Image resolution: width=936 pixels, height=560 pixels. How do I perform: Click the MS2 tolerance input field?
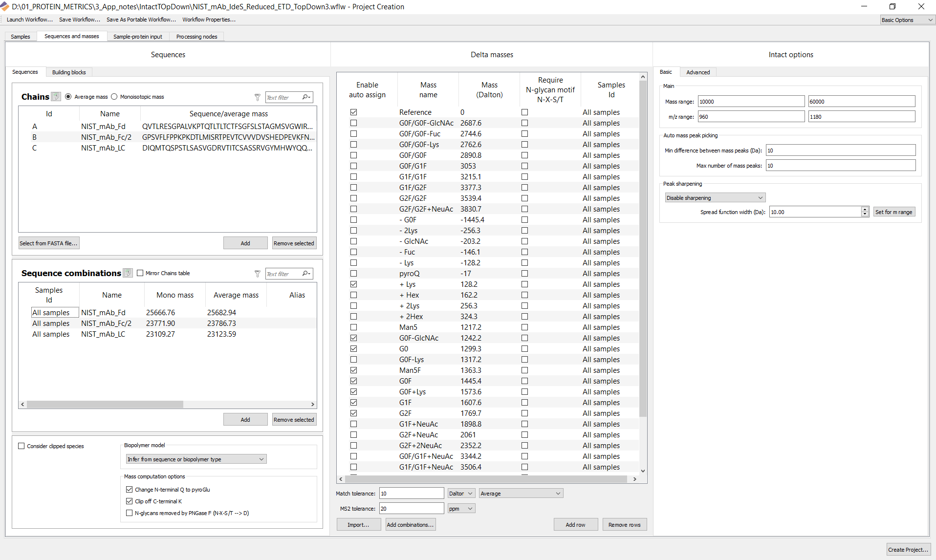pyautogui.click(x=412, y=508)
